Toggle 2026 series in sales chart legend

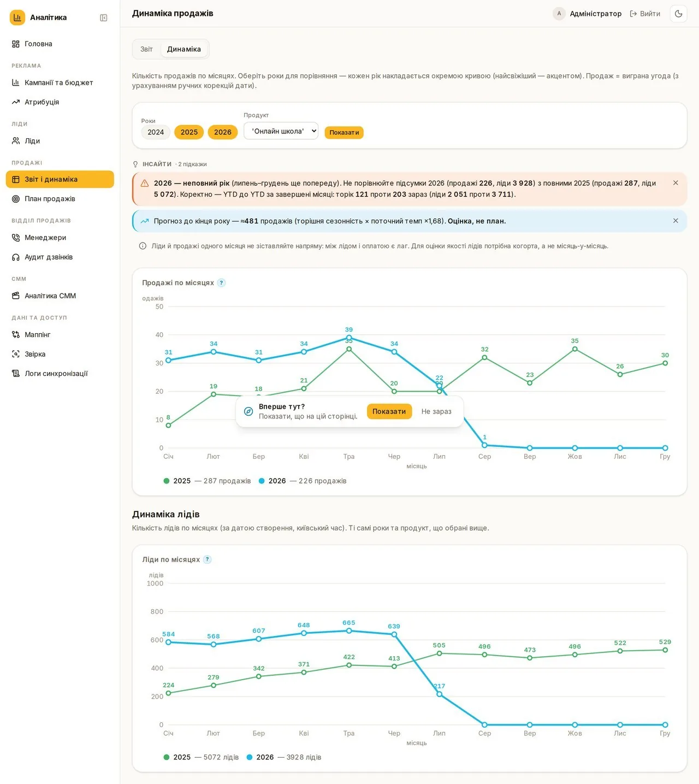[303, 481]
